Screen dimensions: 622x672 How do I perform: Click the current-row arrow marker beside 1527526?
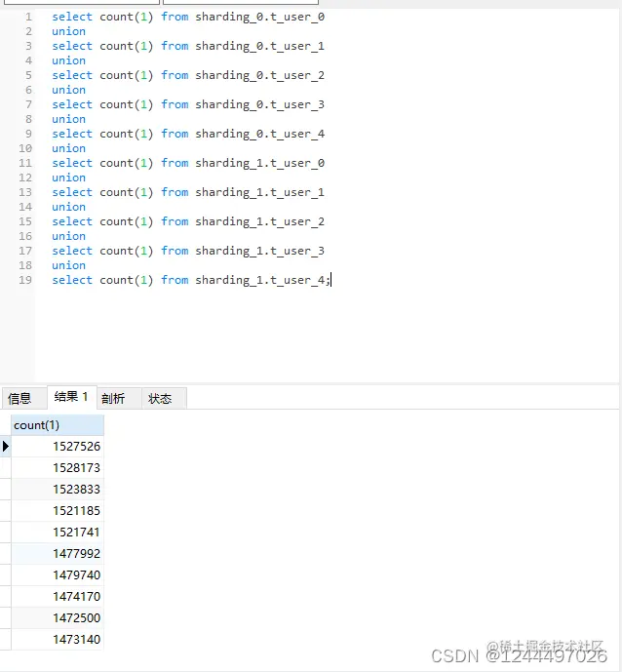pyautogui.click(x=6, y=446)
